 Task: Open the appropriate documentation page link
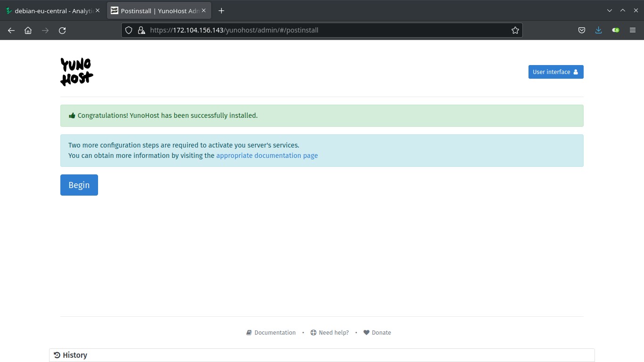pos(267,156)
